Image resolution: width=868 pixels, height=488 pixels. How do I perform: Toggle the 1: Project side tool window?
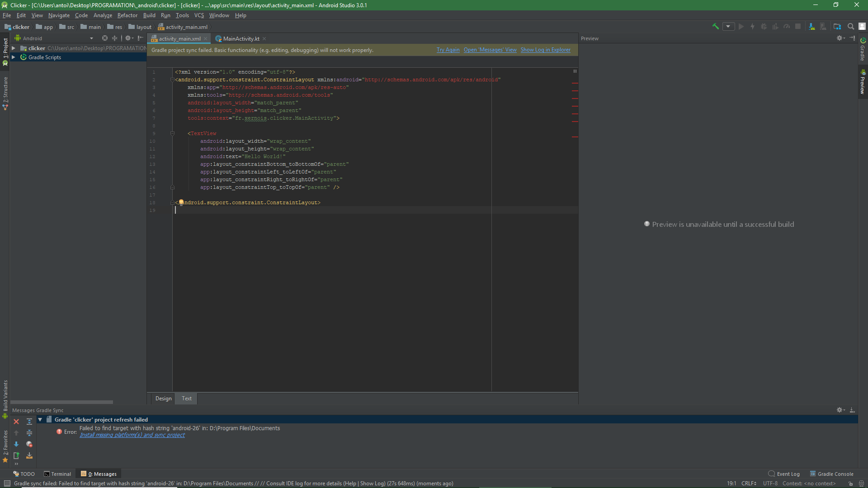[5, 52]
